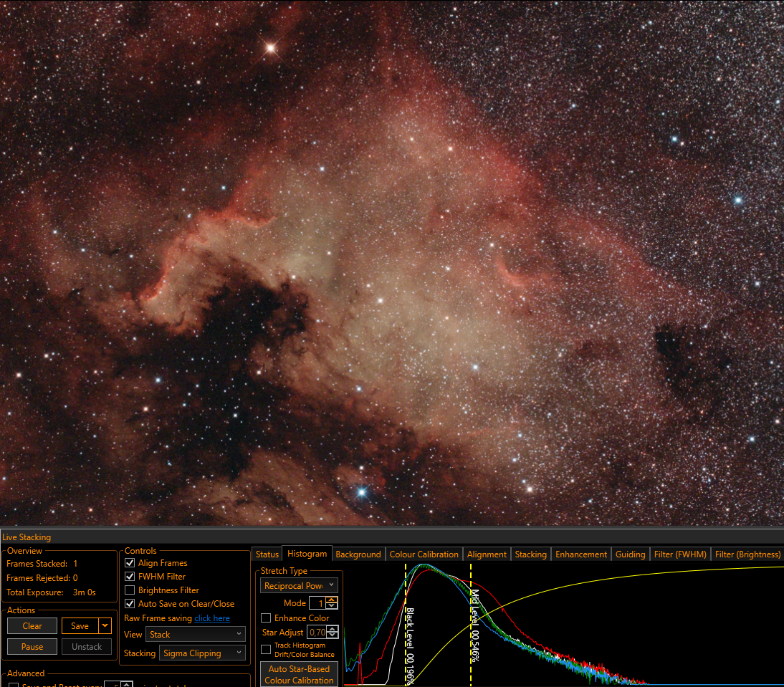Click the Black Level histogram marker line
This screenshot has width=784, height=687.
point(406,625)
